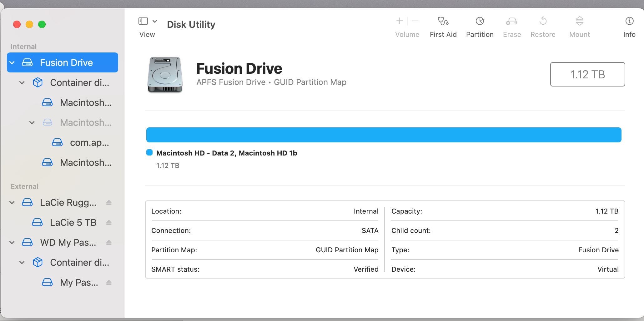Minimize the window with the yellow button
The height and width of the screenshot is (321, 644).
point(29,24)
